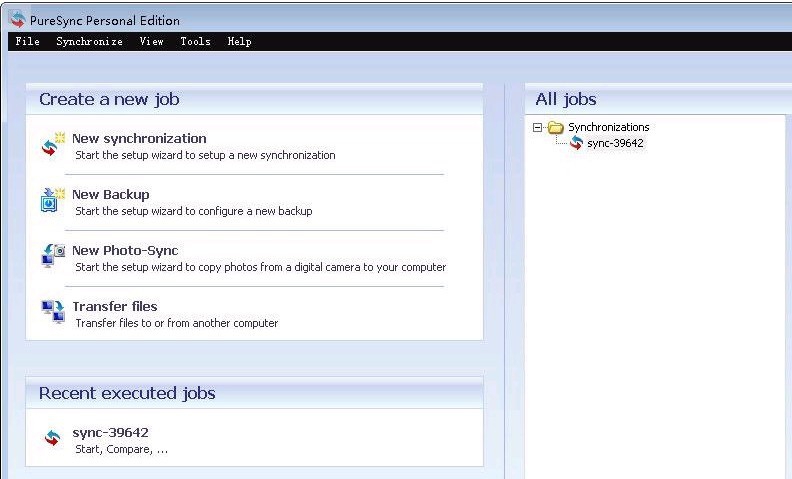Start the New synchronization wizard link
792x479 pixels.
point(139,138)
